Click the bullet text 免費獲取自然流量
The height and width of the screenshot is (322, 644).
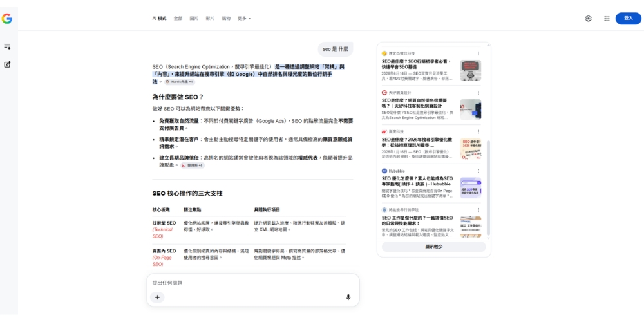179,121
